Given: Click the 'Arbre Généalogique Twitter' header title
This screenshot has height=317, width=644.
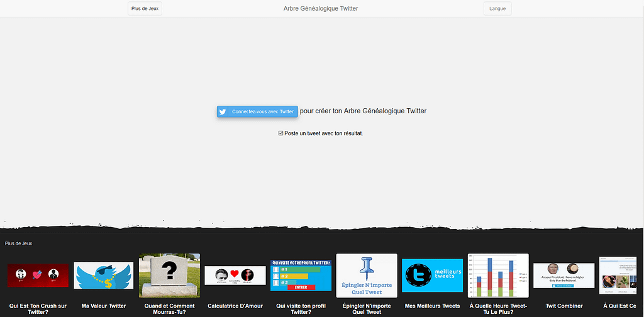Looking at the screenshot, I should click(x=321, y=9).
